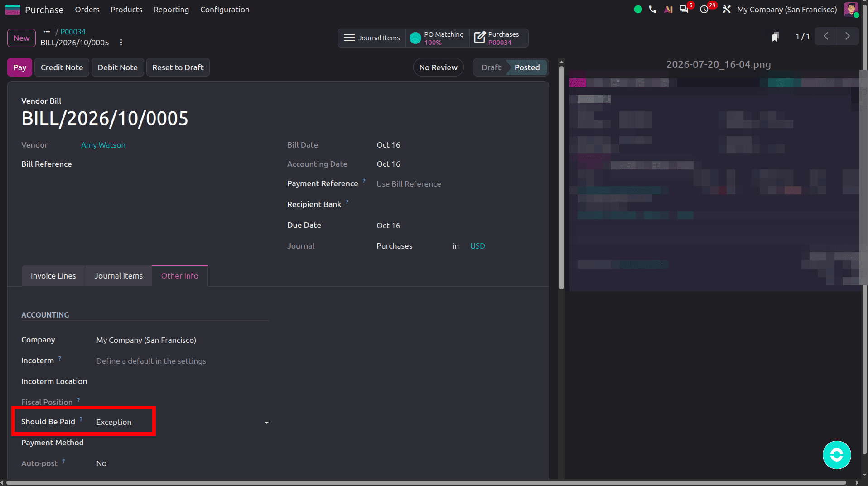This screenshot has width=868, height=486.
Task: Open the activities clock icon
Action: pos(704,10)
